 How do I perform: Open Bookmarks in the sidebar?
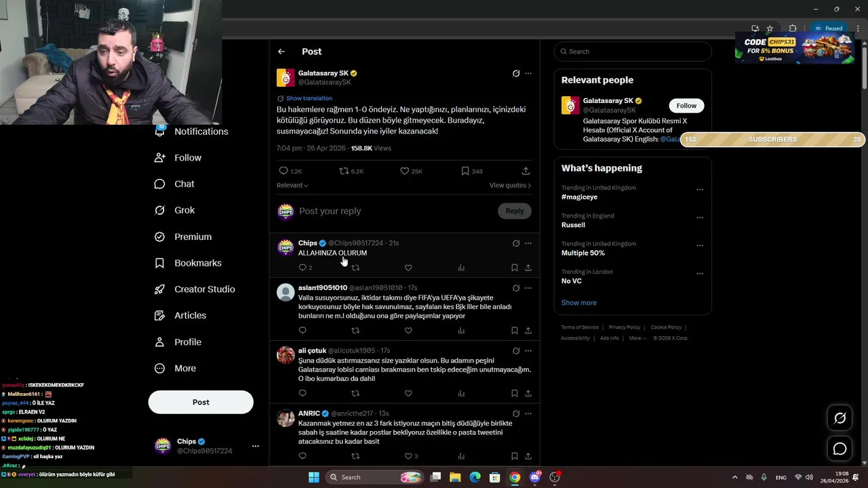(188, 263)
